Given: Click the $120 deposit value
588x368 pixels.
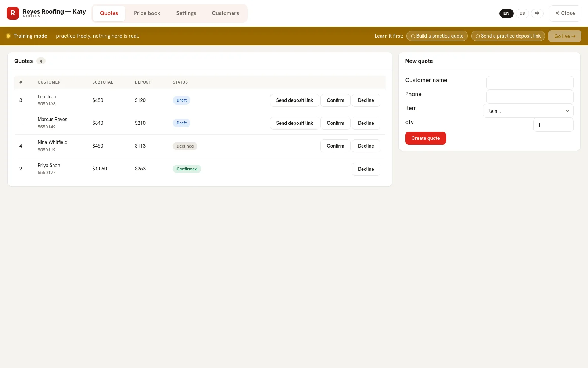Looking at the screenshot, I should [140, 100].
